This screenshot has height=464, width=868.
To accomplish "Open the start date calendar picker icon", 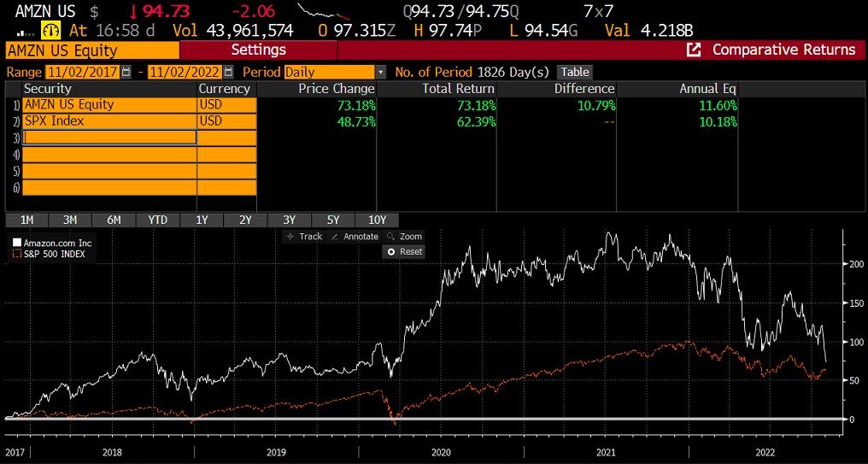I will click(x=126, y=72).
